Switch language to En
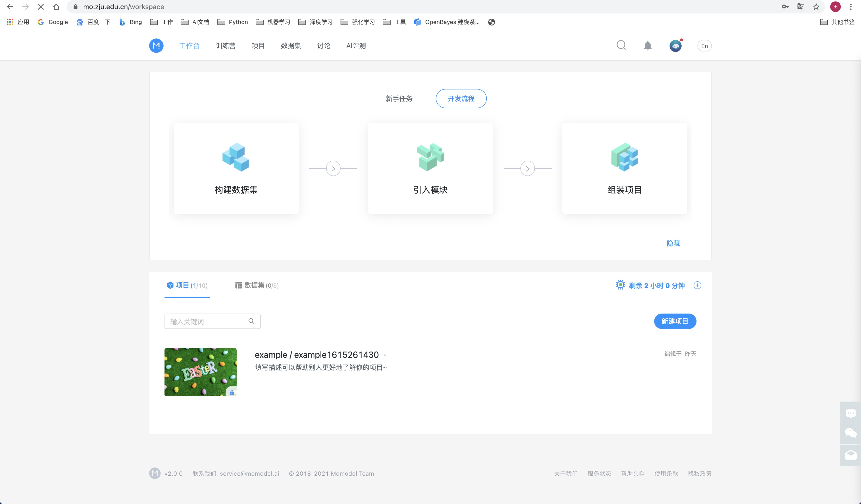Screen dimensions: 861x504 [x=704, y=46]
